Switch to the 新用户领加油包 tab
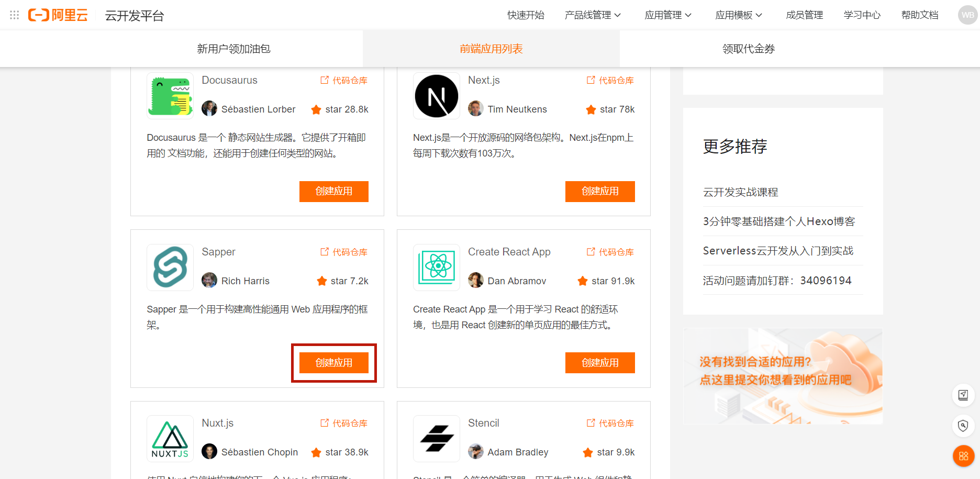 [x=233, y=48]
